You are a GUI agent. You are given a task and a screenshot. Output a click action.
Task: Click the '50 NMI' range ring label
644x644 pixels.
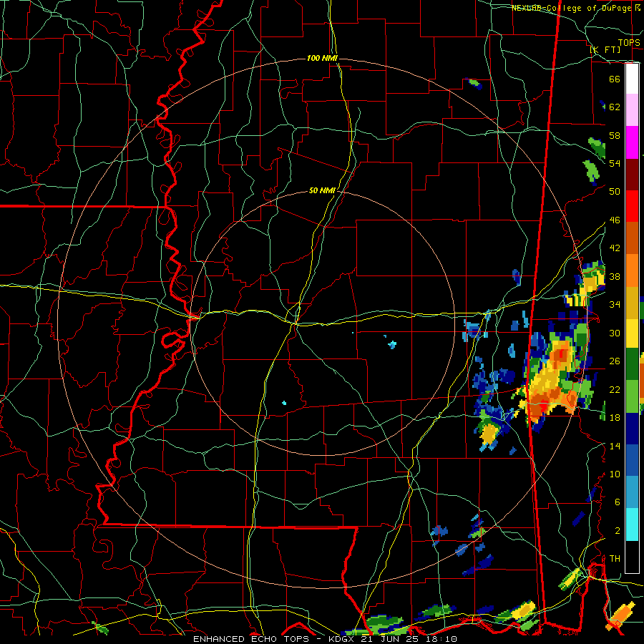[322, 190]
